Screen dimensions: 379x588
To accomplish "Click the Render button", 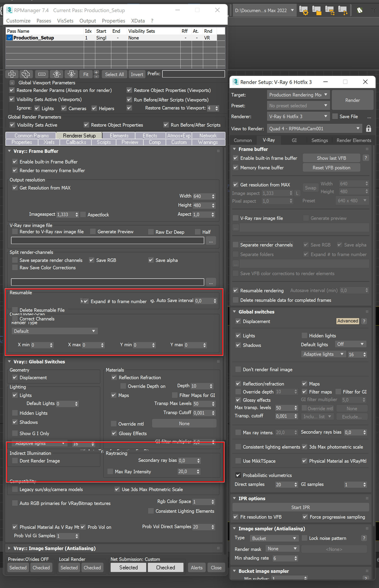I will [352, 100].
